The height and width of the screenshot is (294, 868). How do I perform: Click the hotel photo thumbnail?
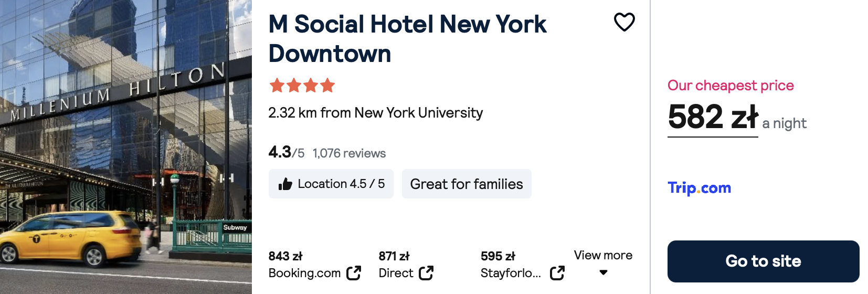(x=126, y=147)
